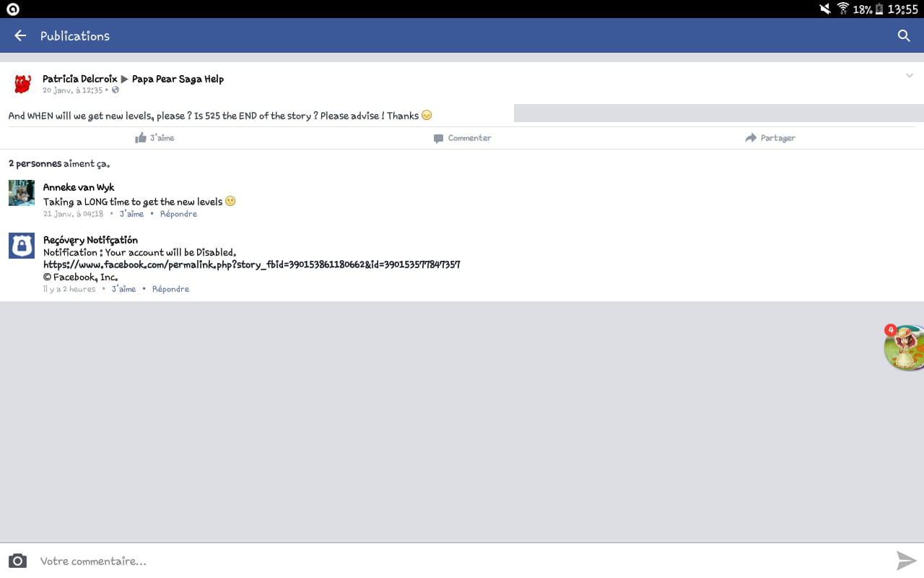
Task: Tap the notification icon in status bar
Action: 12,9
